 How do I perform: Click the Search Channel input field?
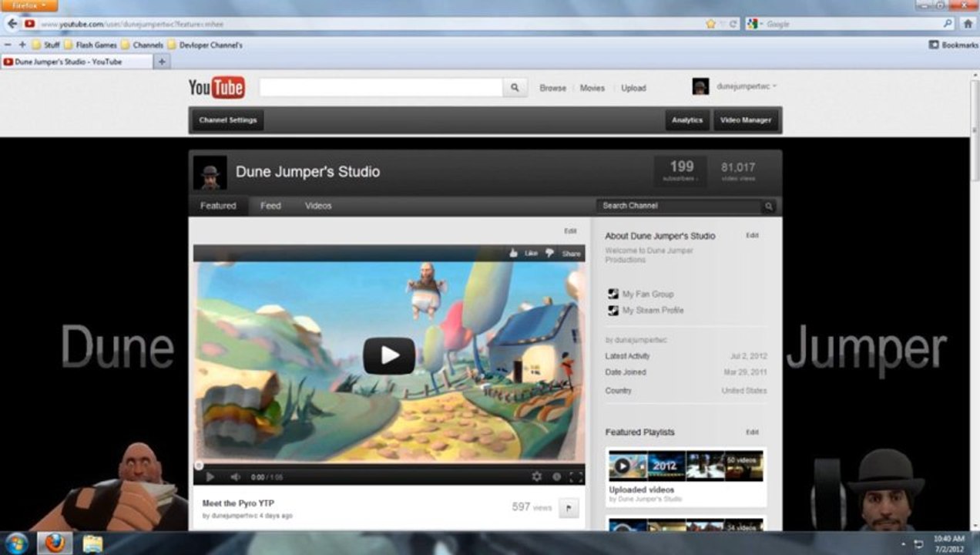tap(679, 207)
